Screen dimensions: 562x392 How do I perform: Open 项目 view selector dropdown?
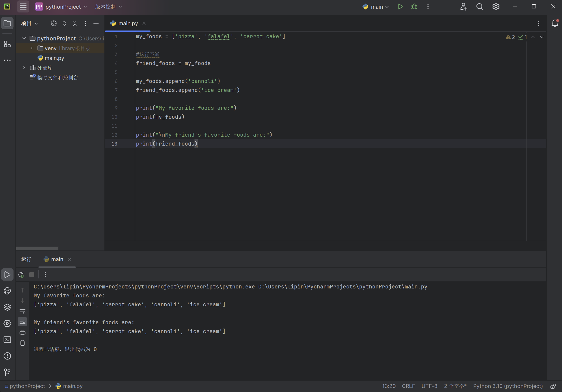pos(30,23)
